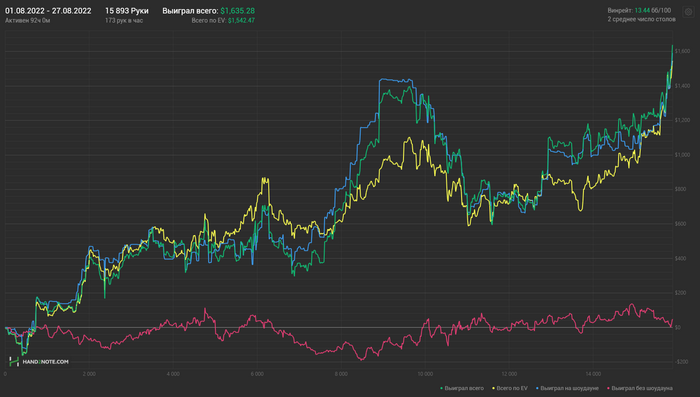Click the 14 000 x-axis label
This screenshot has height=397, width=700.
pyautogui.click(x=593, y=374)
